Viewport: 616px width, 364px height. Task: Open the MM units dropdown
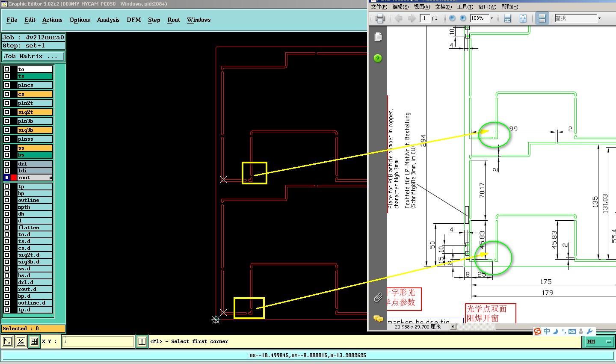(x=599, y=342)
